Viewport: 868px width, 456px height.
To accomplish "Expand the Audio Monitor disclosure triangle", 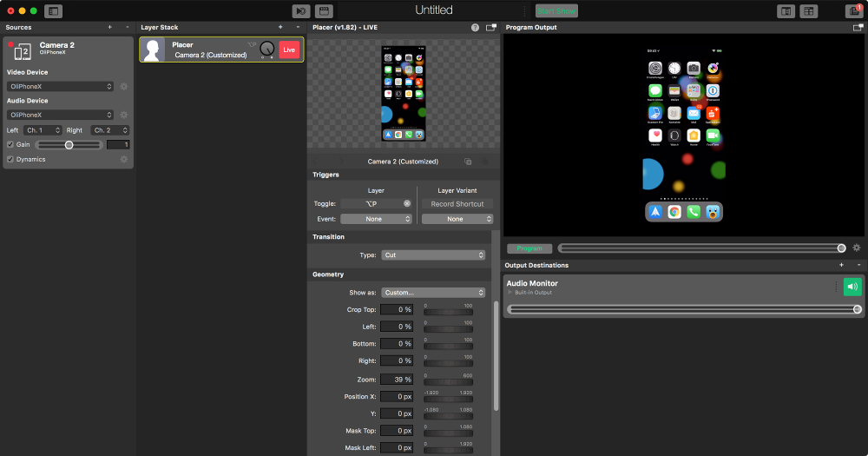I will (x=510, y=293).
